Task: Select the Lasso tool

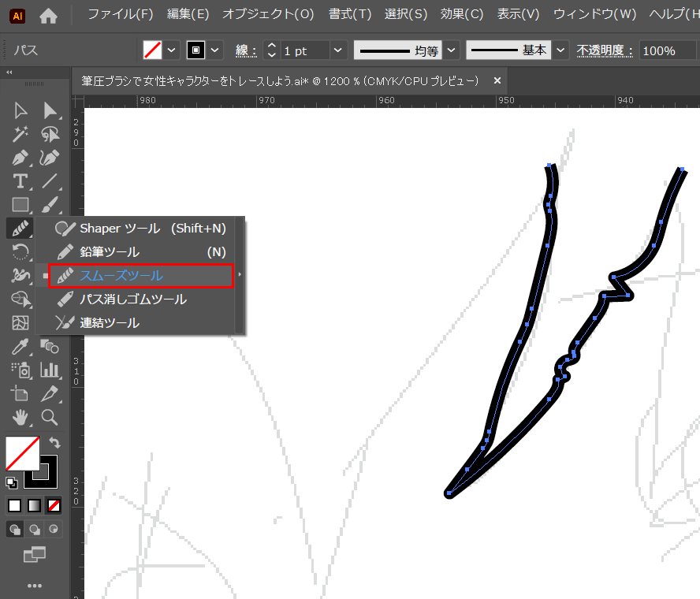Action: [x=50, y=134]
